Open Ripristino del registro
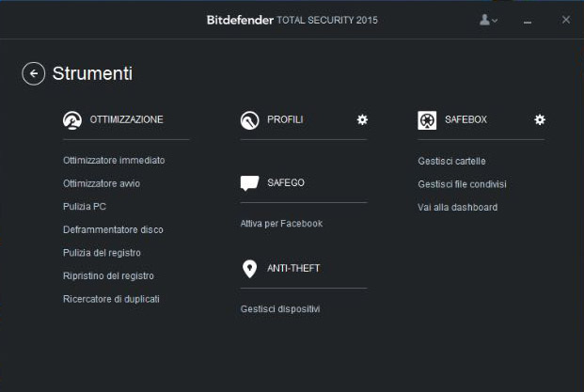 tap(108, 275)
